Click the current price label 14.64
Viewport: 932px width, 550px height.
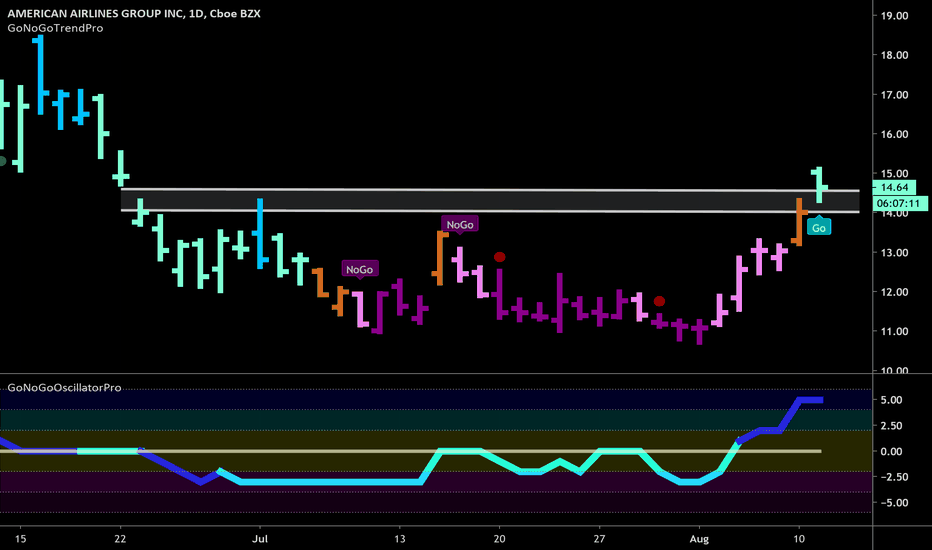[894, 187]
